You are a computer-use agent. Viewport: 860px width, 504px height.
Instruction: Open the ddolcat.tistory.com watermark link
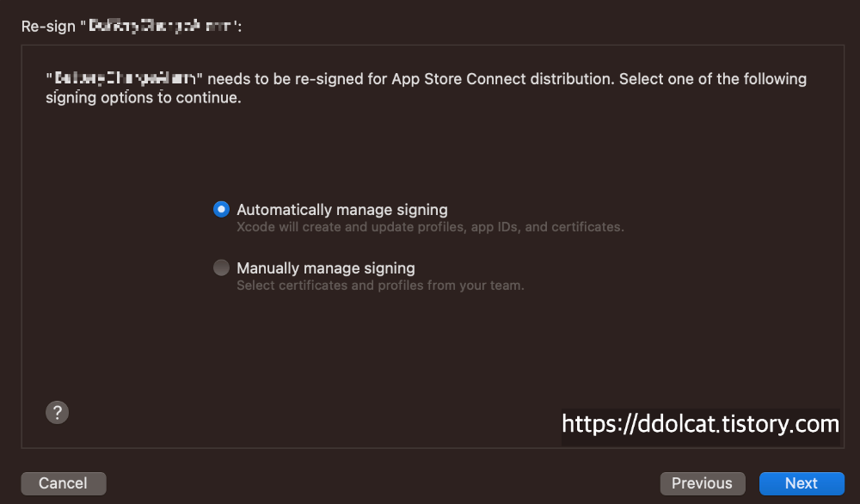click(700, 424)
